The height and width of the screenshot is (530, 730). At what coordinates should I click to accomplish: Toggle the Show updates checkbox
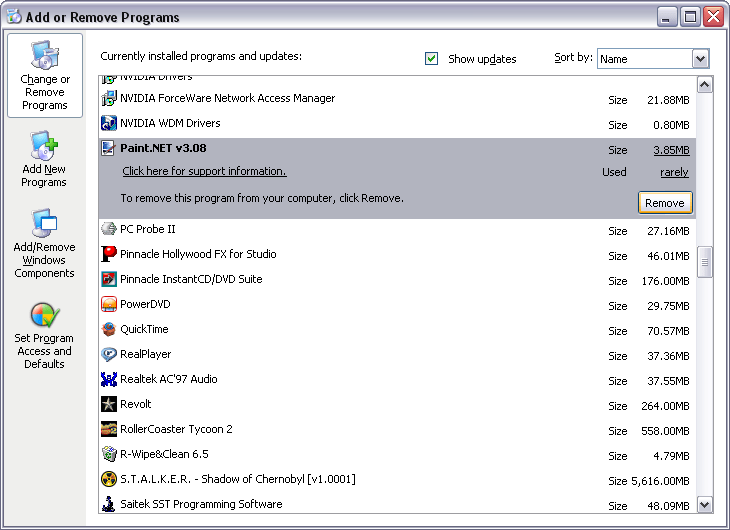point(431,59)
